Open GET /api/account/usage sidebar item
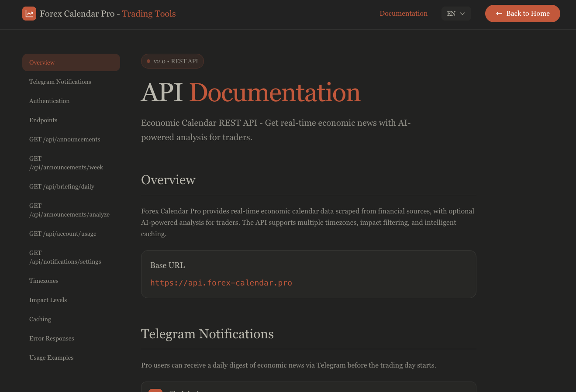This screenshot has height=392, width=576. coord(71,234)
